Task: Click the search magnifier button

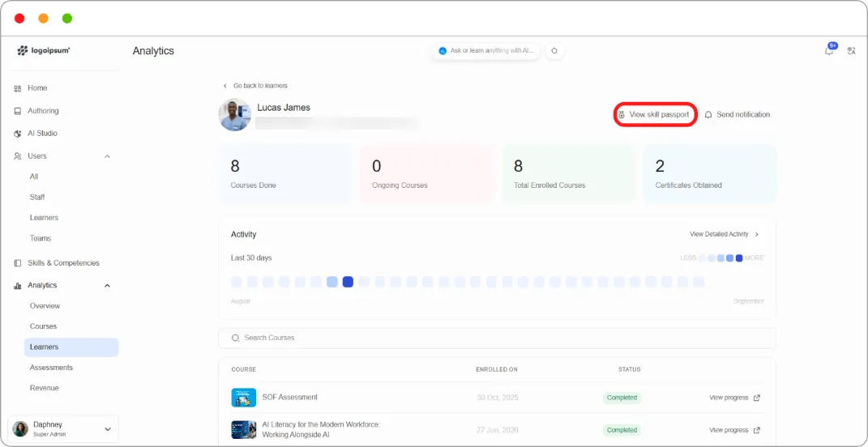Action: [x=554, y=50]
